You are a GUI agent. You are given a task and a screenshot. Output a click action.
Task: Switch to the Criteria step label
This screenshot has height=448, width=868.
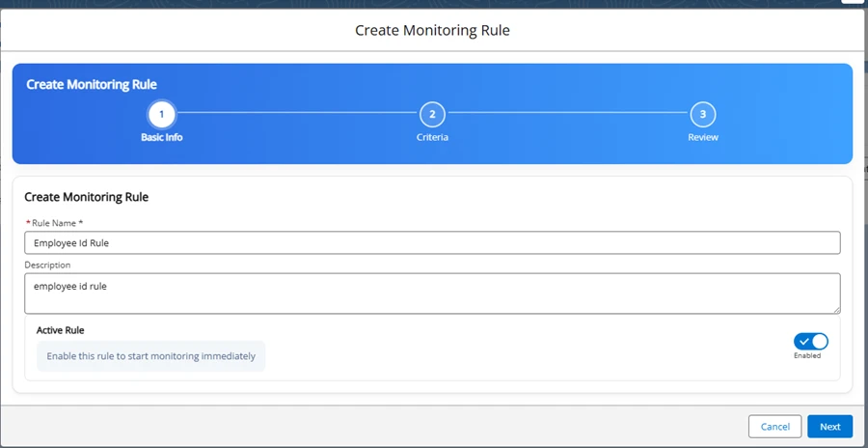coord(432,137)
